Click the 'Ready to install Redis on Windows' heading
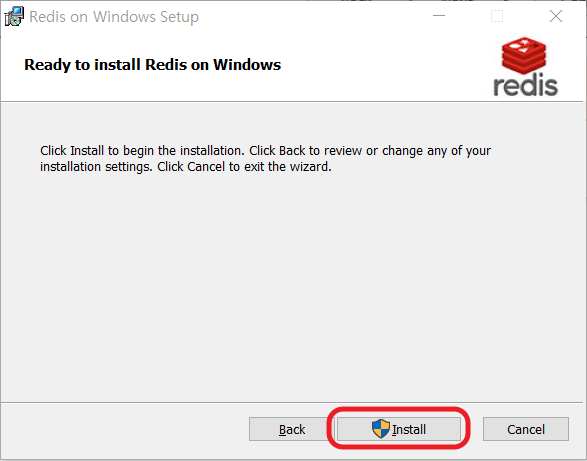587x461 pixels. [x=152, y=65]
